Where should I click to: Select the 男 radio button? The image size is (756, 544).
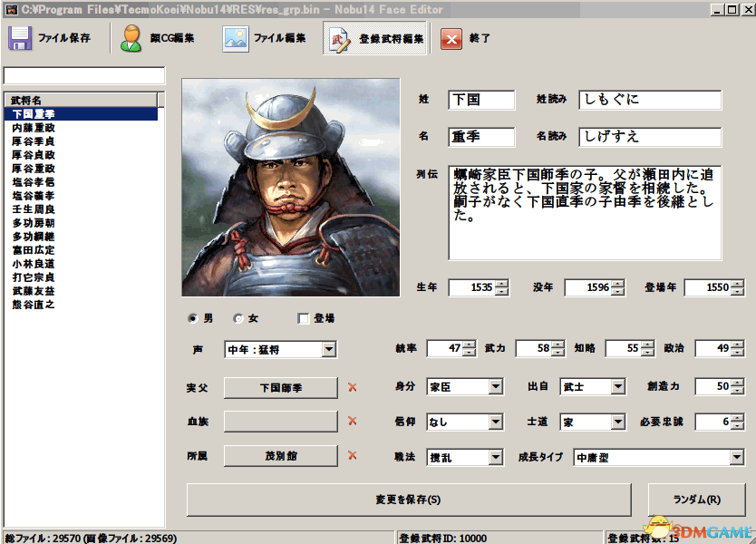click(x=193, y=318)
